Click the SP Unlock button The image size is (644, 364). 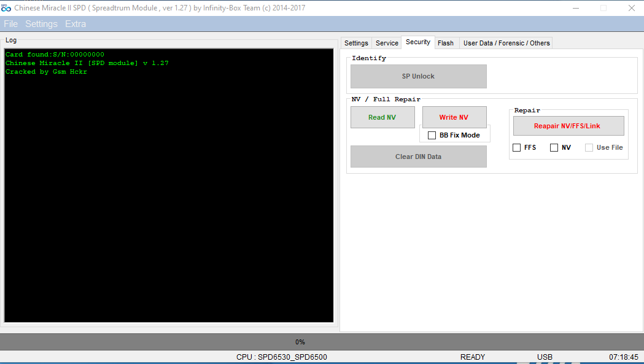pos(419,76)
